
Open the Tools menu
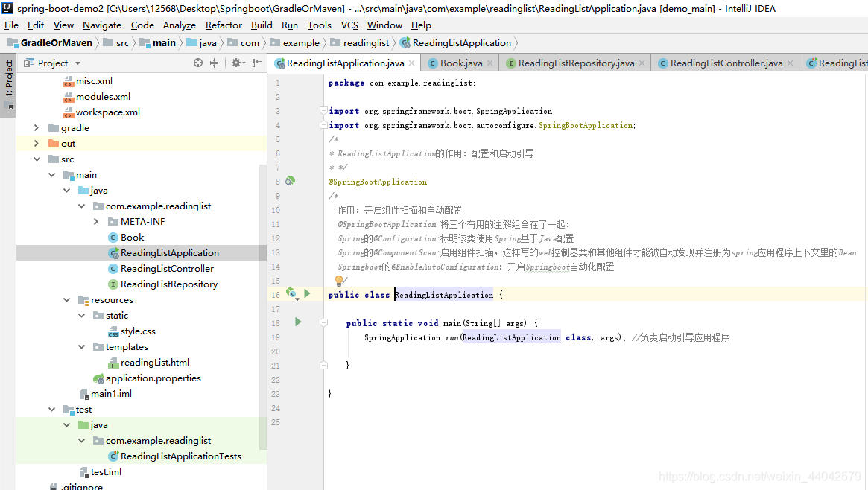coord(320,25)
